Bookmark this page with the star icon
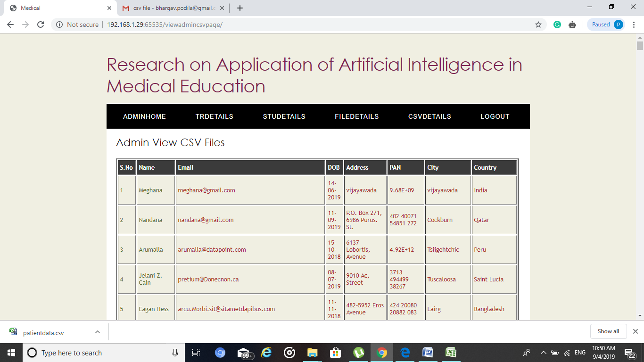The width and height of the screenshot is (644, 362). click(x=538, y=25)
